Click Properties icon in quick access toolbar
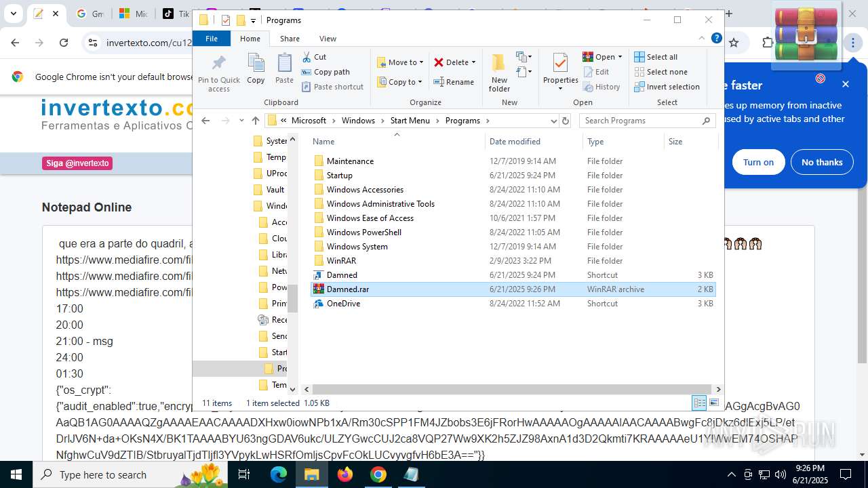 [x=226, y=20]
